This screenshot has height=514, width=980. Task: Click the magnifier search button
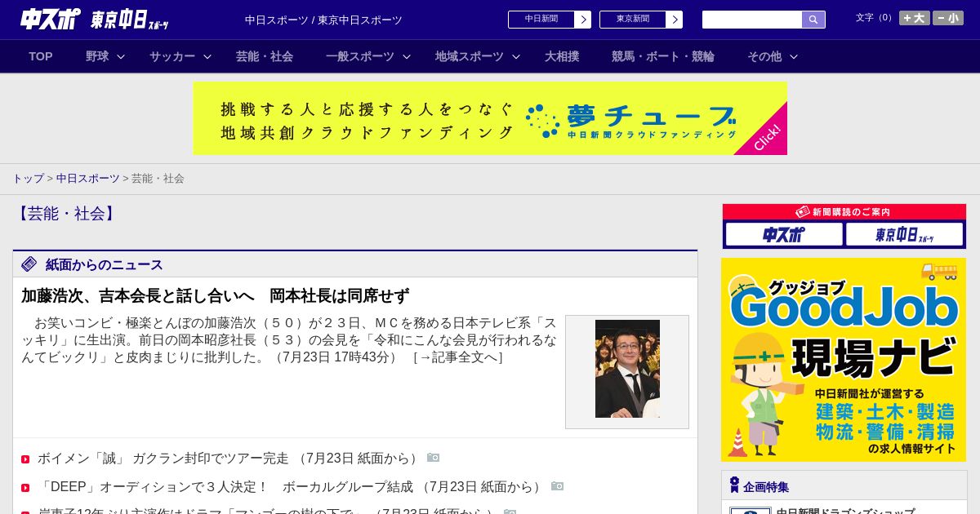[x=813, y=20]
